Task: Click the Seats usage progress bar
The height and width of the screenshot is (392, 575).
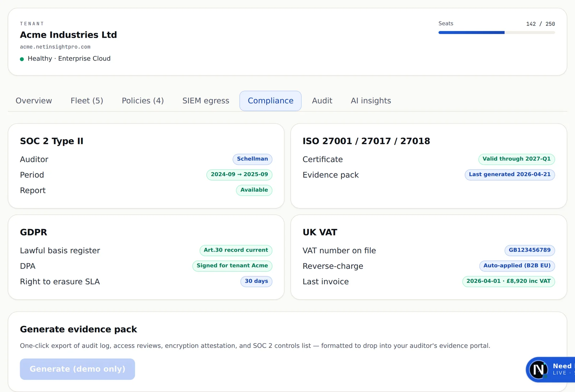Action: coord(497,33)
